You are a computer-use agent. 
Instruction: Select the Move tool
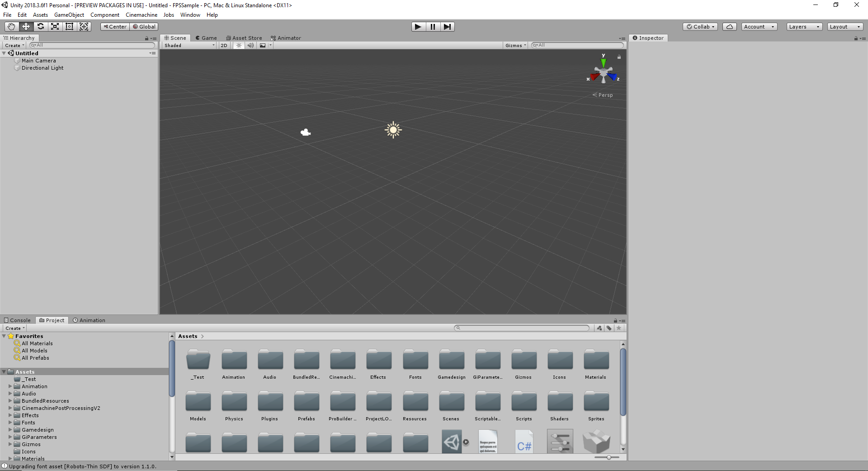coord(26,27)
